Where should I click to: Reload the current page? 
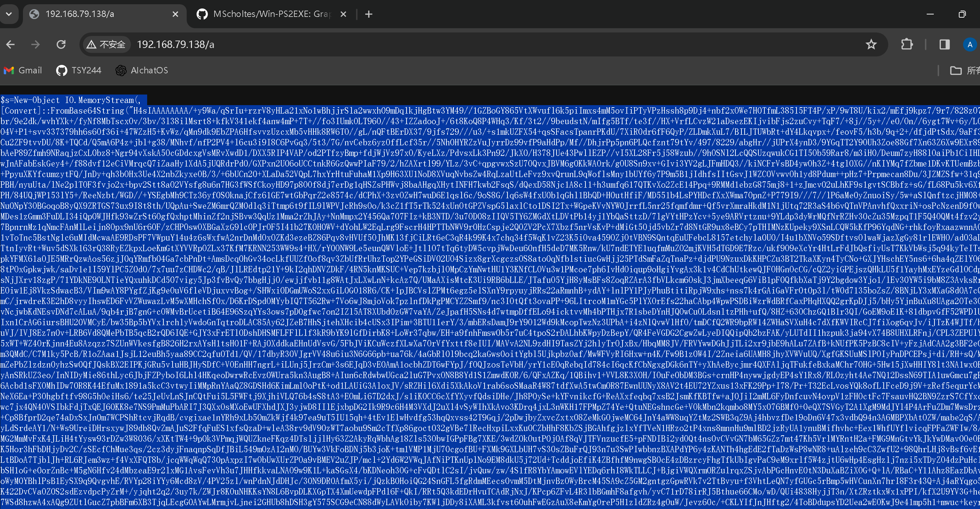tap(61, 44)
